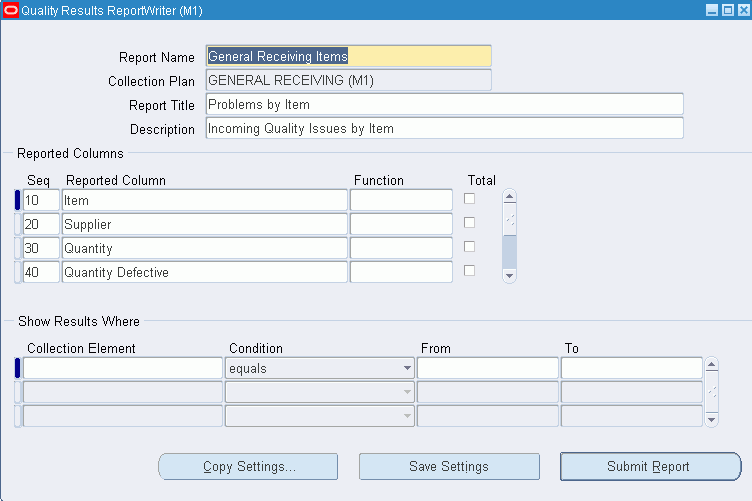Minimize the Quality Results ReportWriter window
The image size is (752, 501).
[712, 10]
